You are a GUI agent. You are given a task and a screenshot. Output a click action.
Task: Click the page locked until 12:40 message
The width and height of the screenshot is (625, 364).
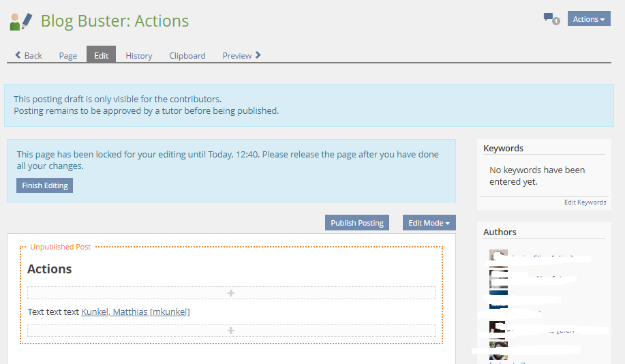[x=228, y=160]
